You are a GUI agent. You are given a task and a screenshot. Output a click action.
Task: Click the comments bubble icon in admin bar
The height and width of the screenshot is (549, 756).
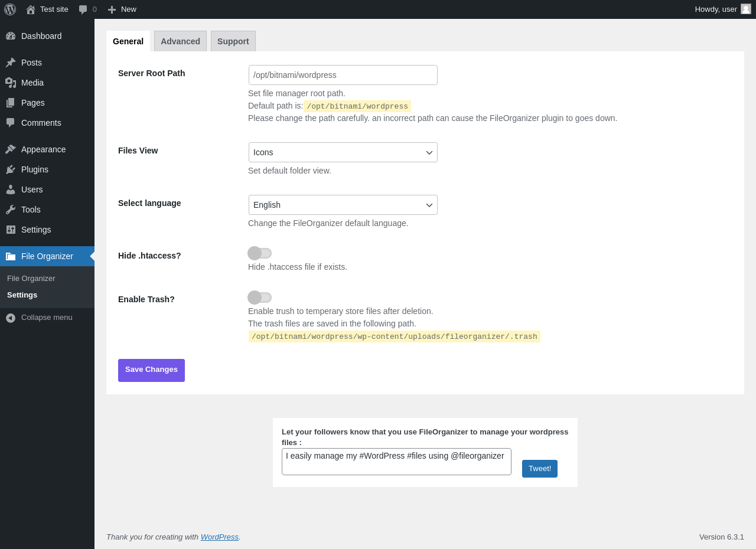click(83, 9)
